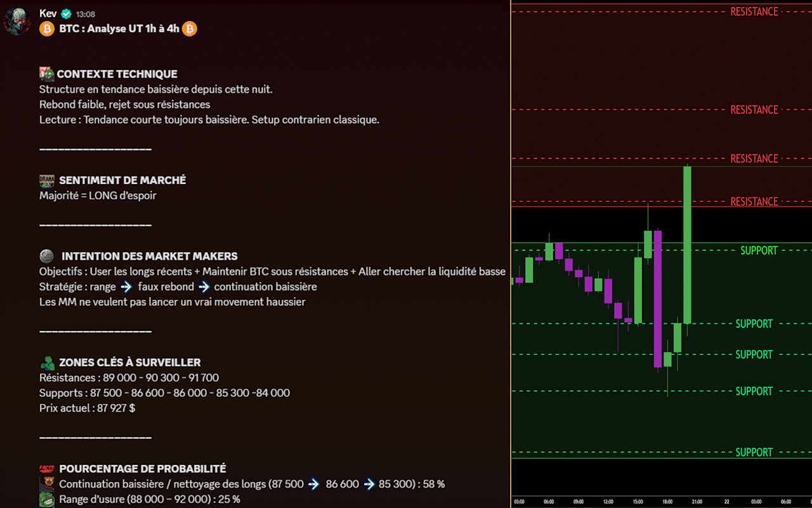Click the 21:00 marker on chart time axis
Screen dimensions: 812x508
(x=697, y=502)
